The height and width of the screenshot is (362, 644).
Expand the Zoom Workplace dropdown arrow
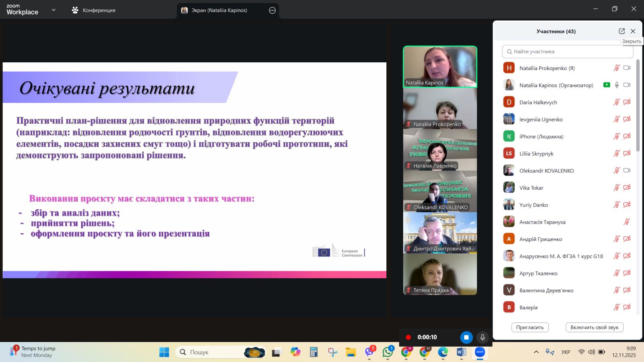click(x=54, y=10)
